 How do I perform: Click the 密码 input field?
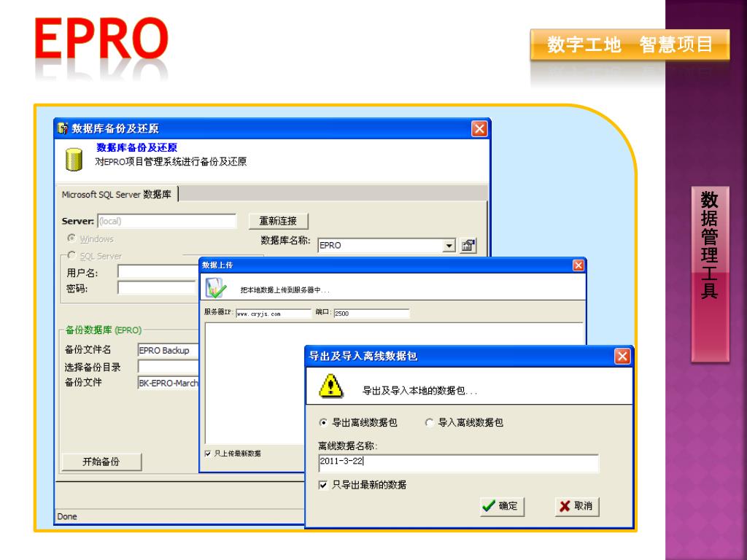158,287
